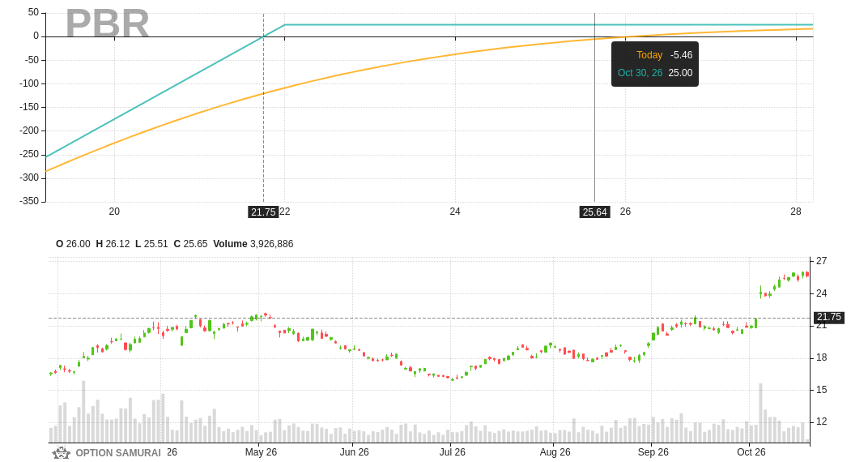Viewport: 868px width, 462px height.
Task: Click the 28 tick on payoff price axis
Action: pos(796,211)
